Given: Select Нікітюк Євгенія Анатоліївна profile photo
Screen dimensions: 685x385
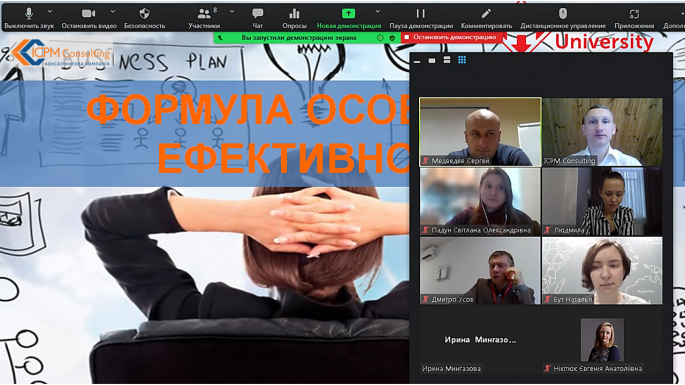Looking at the screenshot, I should (602, 340).
